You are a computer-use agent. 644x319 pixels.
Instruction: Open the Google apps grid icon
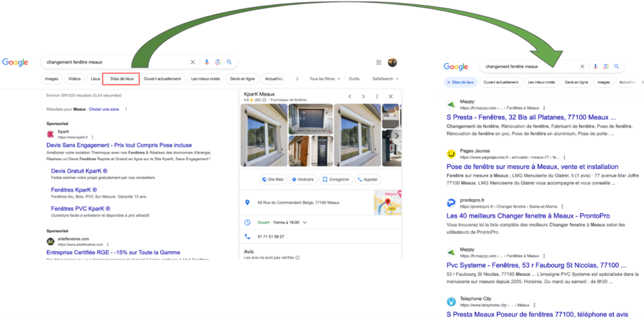point(379,62)
